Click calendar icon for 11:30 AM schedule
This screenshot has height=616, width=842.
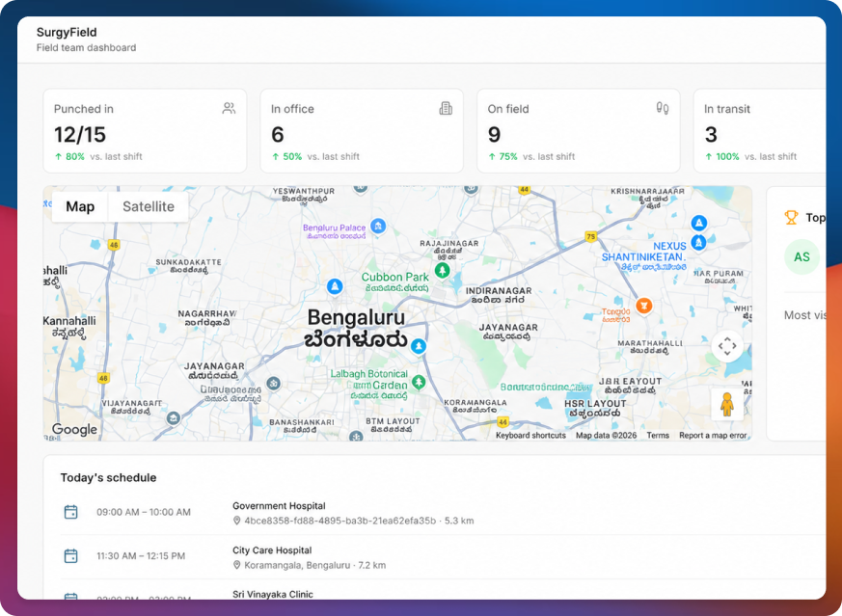click(70, 556)
